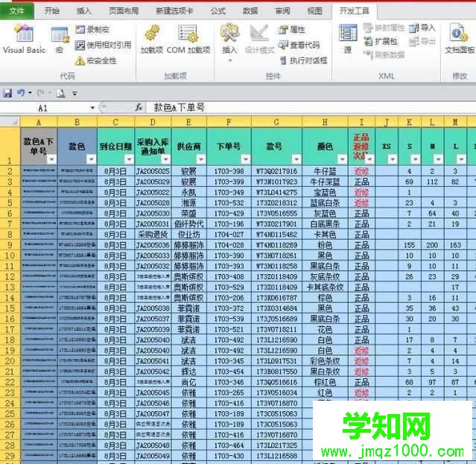This screenshot has height=464, width=476.
Task: Click XML 导入 import button
Action: tap(422, 28)
